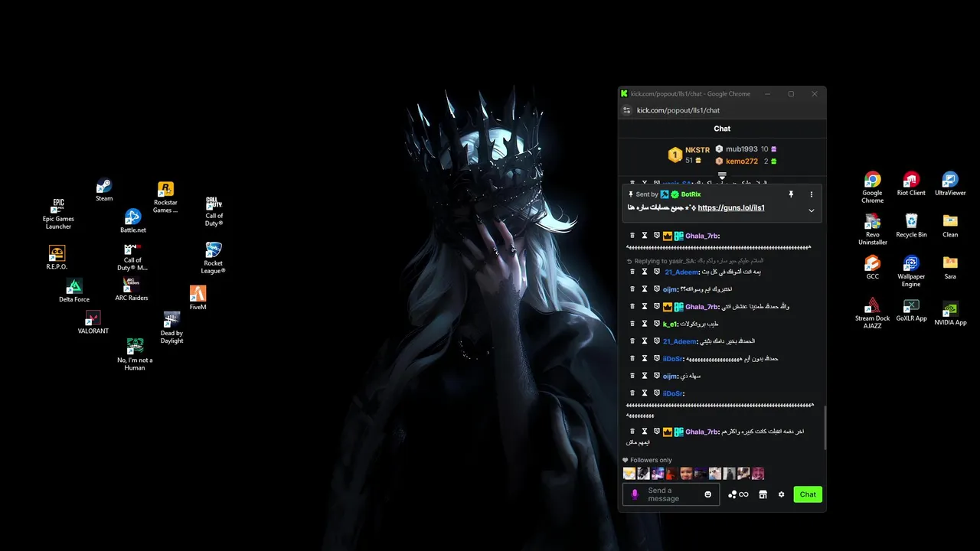Select the UltraViewer desktop icon

click(x=950, y=184)
